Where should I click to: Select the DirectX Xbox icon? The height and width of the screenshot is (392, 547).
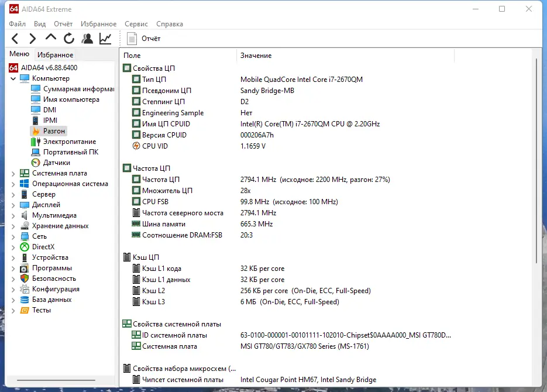coord(25,247)
